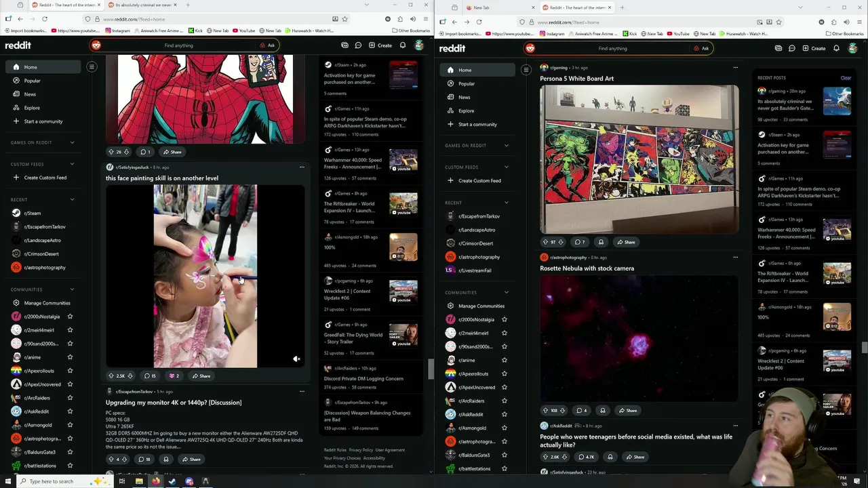Toggle r/Apexrollouts favorite star in the right window
The height and width of the screenshot is (488, 868).
tap(504, 373)
